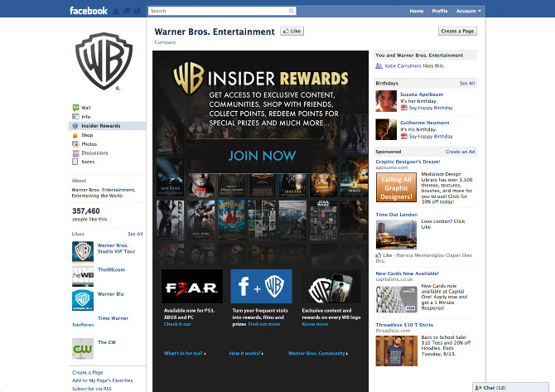Viewport: 555px width, 392px height.
Task: Open notifications globe icon
Action: [x=138, y=12]
